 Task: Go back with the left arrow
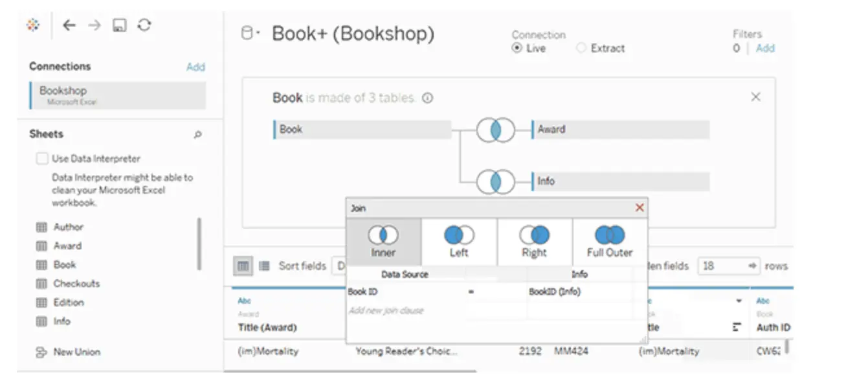pyautogui.click(x=69, y=25)
